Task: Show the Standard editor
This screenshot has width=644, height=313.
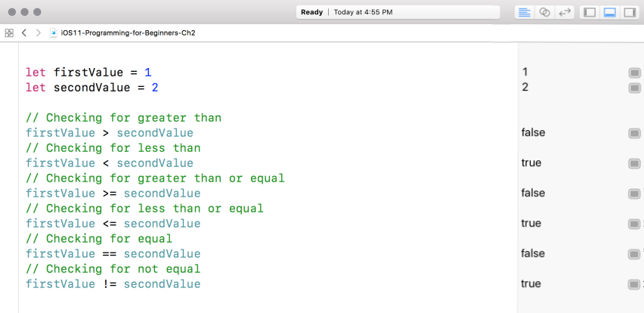Action: (x=525, y=12)
